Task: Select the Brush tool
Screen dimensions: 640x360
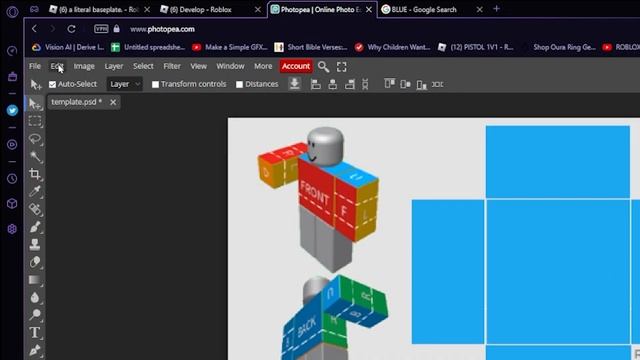Action: (x=35, y=227)
